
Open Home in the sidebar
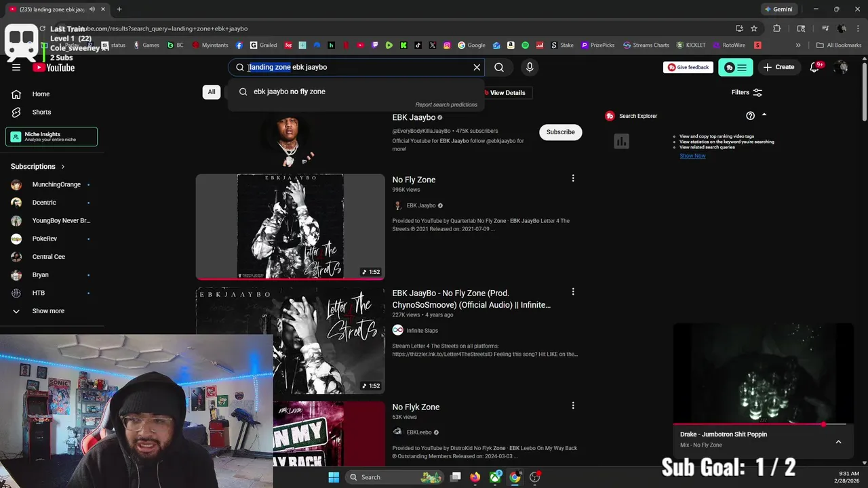(x=52, y=94)
